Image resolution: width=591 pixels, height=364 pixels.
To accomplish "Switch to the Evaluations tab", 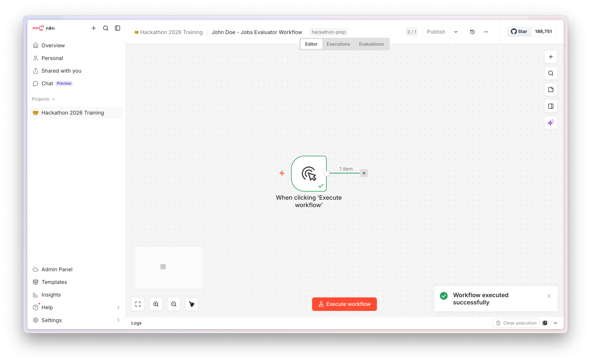I will click(x=371, y=44).
